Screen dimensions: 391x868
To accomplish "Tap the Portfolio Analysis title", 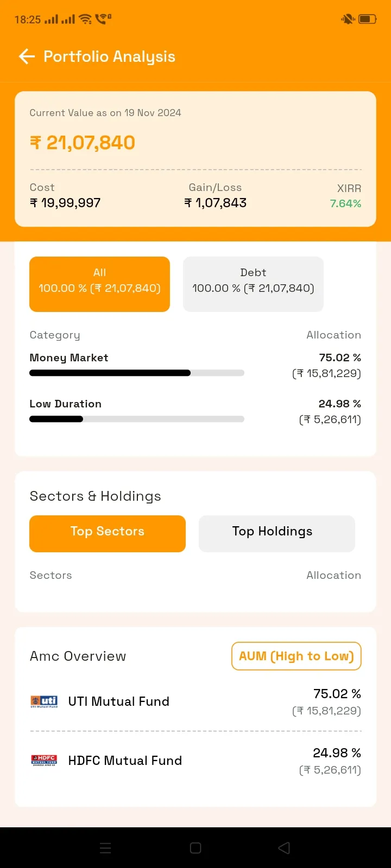I will pyautogui.click(x=109, y=56).
